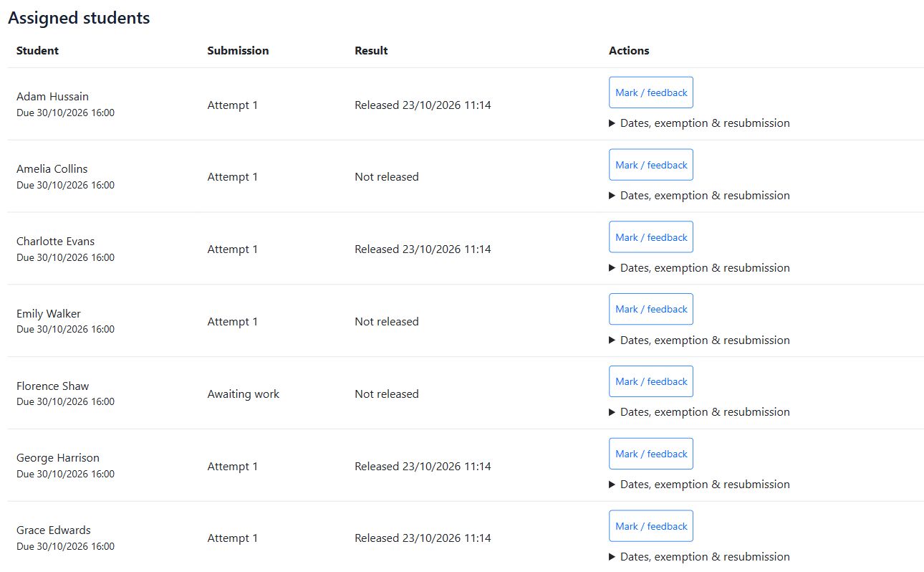Expand dates and exemption options for Florence Shaw
Image resolution: width=924 pixels, height=572 pixels.
(x=699, y=412)
